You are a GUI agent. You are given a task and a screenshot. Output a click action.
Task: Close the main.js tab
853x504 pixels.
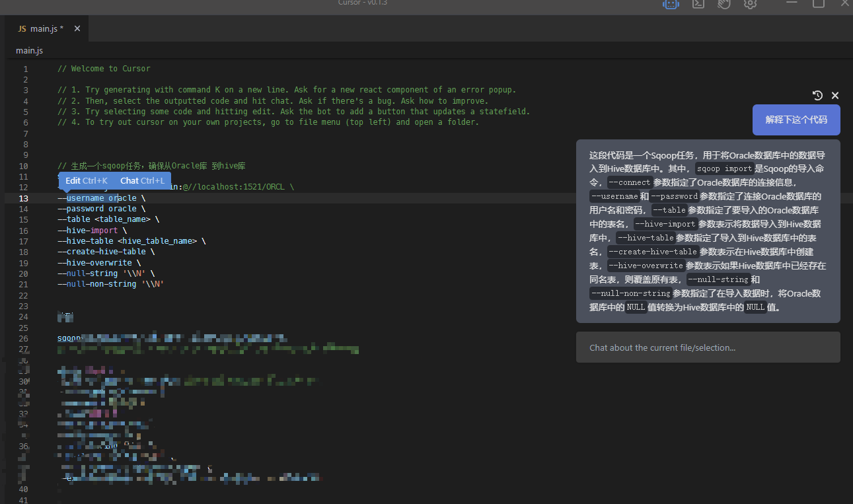[x=77, y=28]
